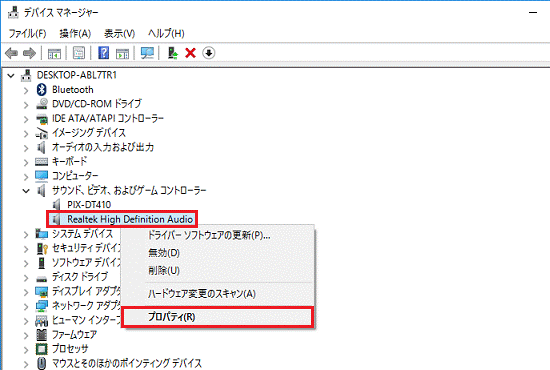Expand the Bluetooth category
This screenshot has width=550, height=370.
pos(26,90)
